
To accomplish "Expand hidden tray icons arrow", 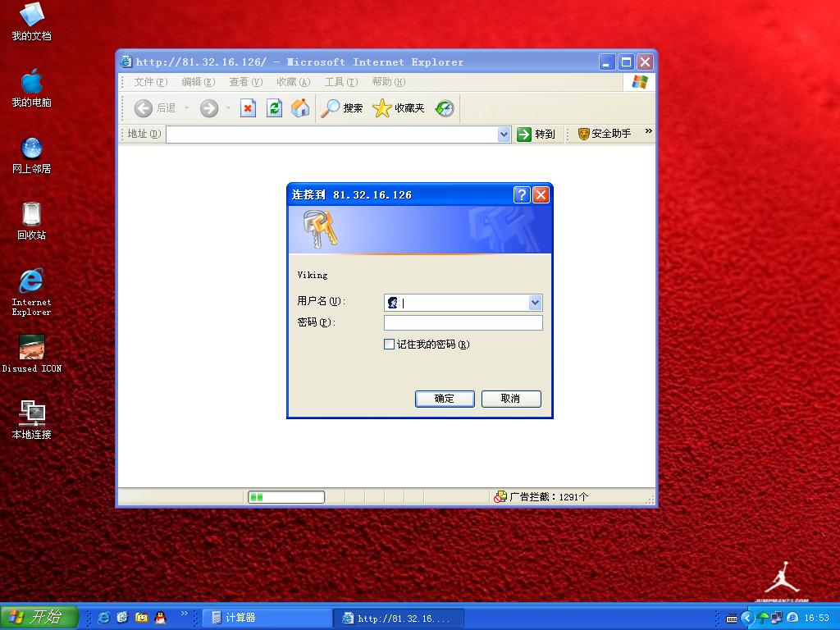I will tap(747, 619).
